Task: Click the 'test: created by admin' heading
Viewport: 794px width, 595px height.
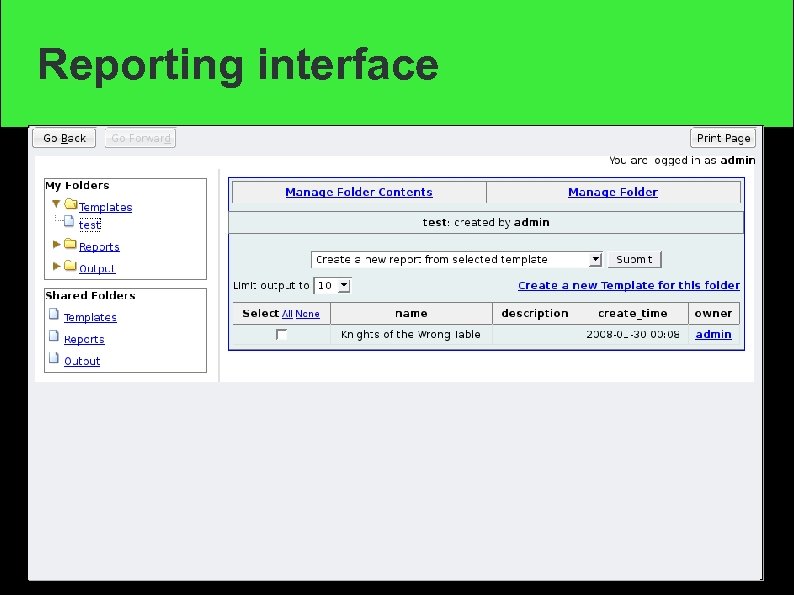Action: coord(486,222)
